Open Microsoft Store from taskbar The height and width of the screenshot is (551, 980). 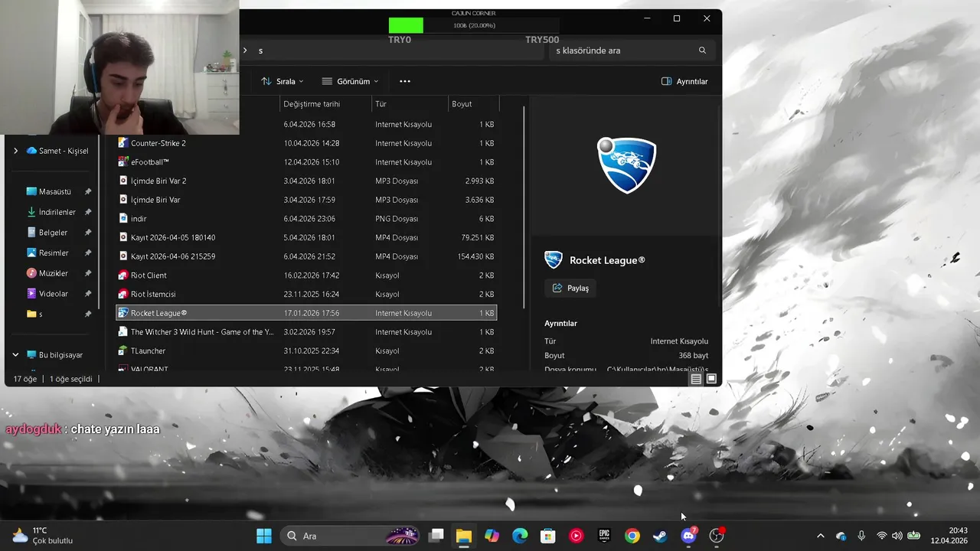pyautogui.click(x=548, y=536)
